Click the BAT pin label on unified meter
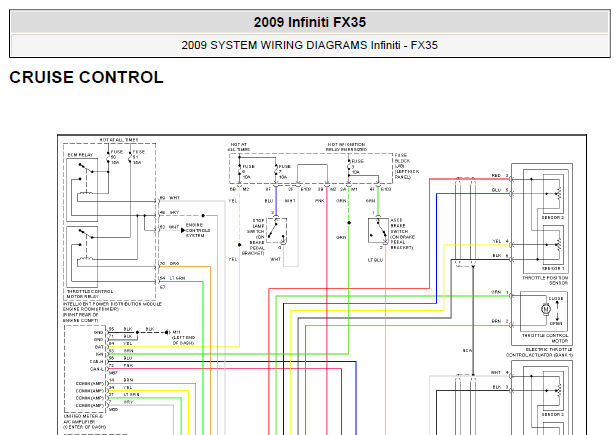Screen dimensions: 616x435 coord(99,347)
